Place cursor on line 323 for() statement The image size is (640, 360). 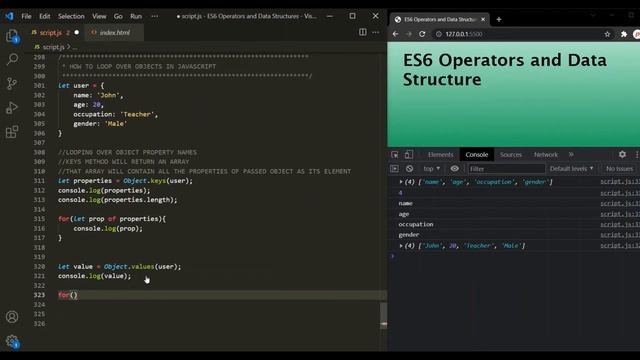tap(68, 295)
